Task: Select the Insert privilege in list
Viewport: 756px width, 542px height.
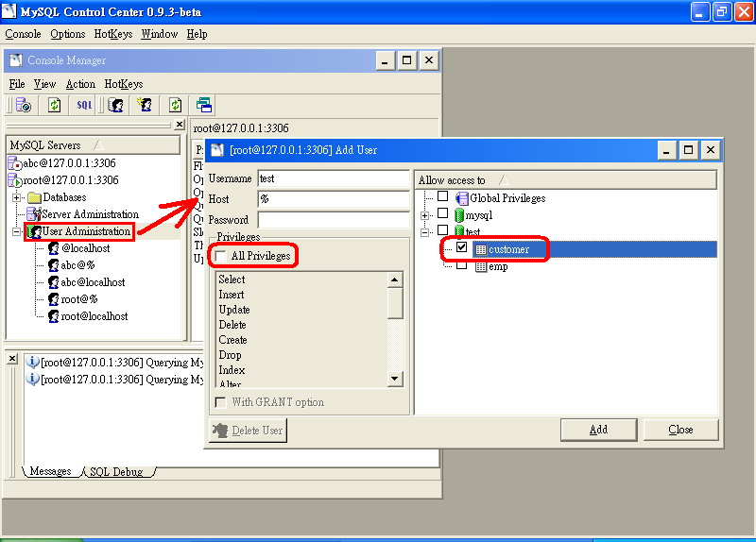Action: coord(232,295)
